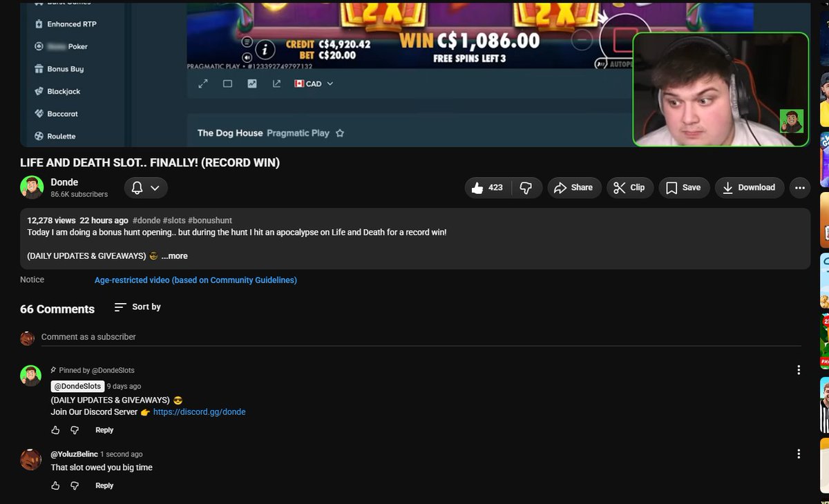This screenshot has width=829, height=504.
Task: Expand description with ...more
Action: tap(174, 256)
